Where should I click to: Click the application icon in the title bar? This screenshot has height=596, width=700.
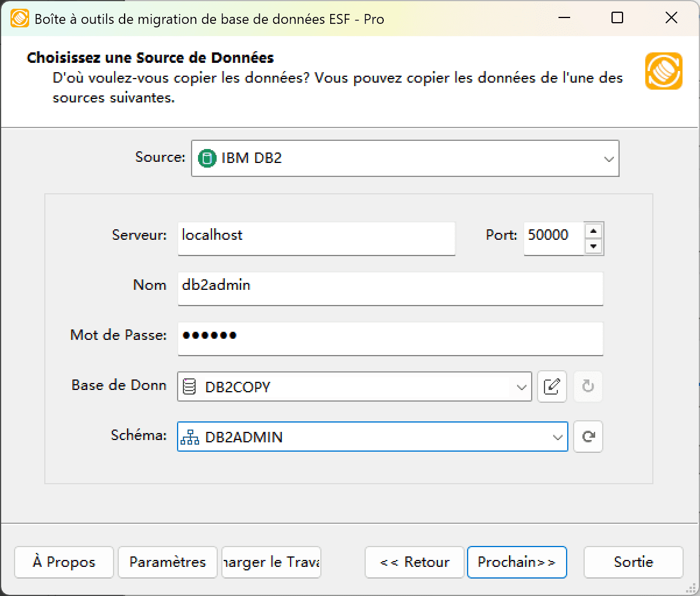pos(19,18)
